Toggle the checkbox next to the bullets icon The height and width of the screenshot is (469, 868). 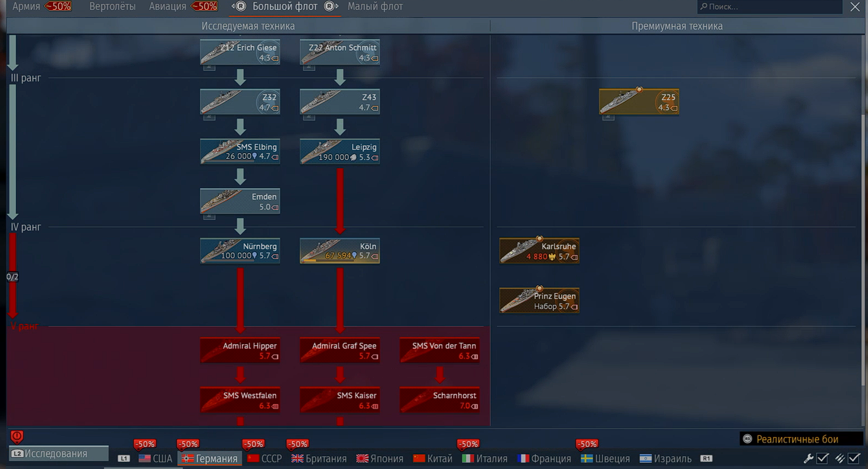(854, 458)
